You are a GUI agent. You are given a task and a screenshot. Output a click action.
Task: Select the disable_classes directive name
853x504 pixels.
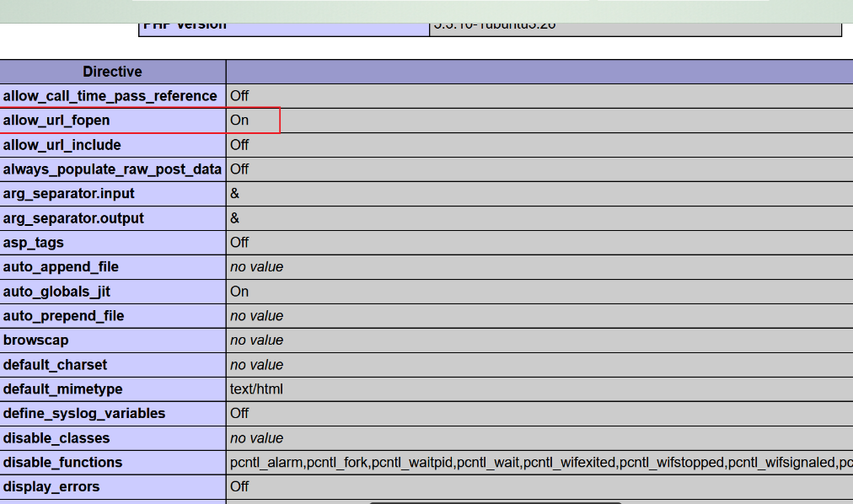pyautogui.click(x=56, y=438)
